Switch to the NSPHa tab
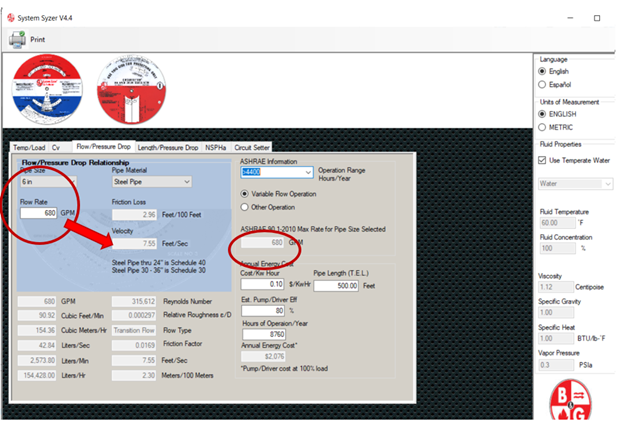 tap(216, 148)
